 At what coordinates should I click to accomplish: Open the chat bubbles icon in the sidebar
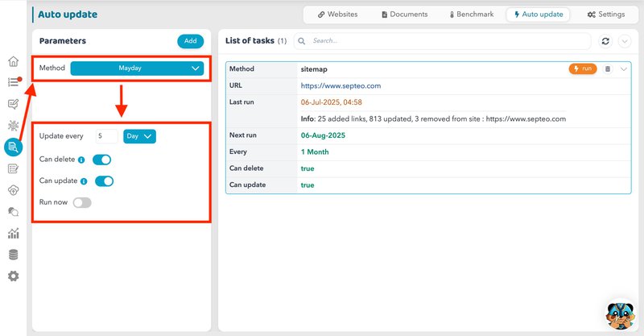13,212
